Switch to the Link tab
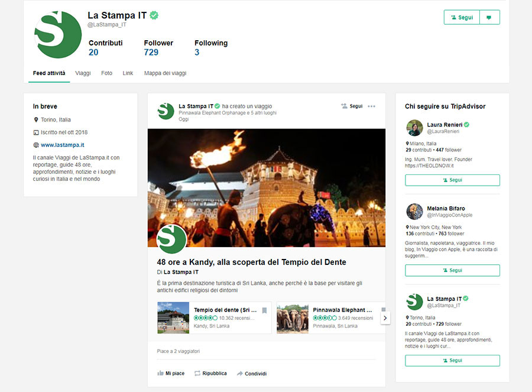Image resolution: width=532 pixels, height=392 pixels. click(x=128, y=73)
